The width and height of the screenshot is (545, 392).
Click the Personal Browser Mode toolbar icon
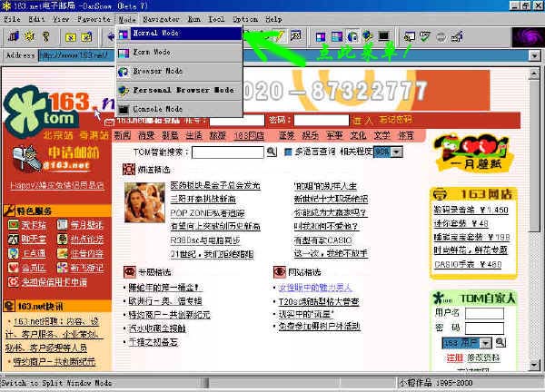[367, 35]
